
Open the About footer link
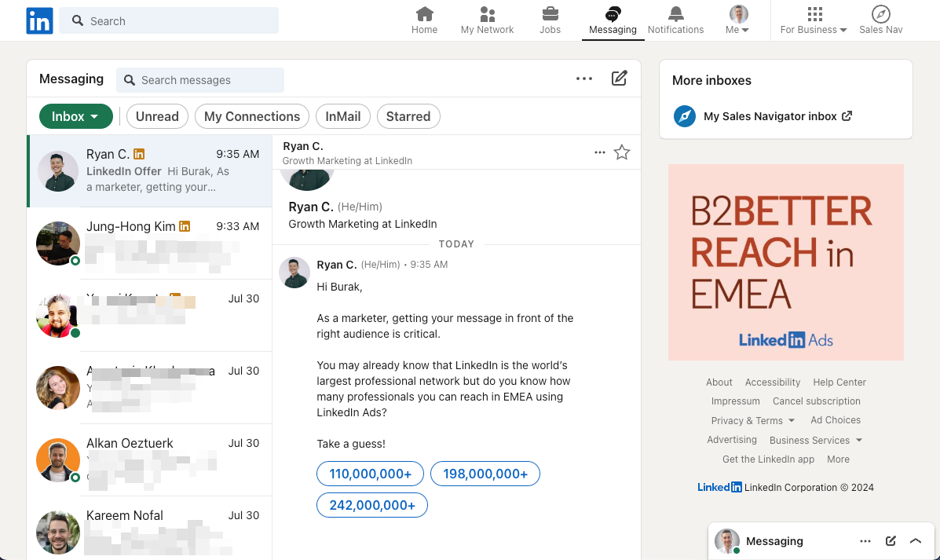pyautogui.click(x=719, y=382)
